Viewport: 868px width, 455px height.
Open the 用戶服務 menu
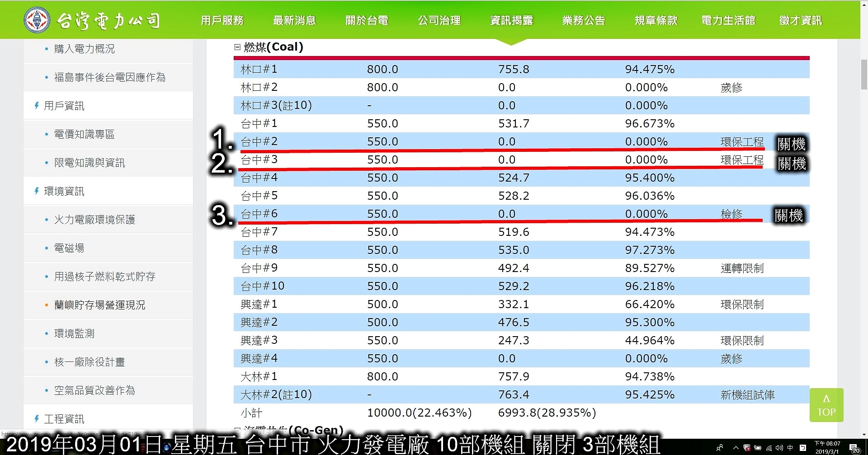coord(222,20)
